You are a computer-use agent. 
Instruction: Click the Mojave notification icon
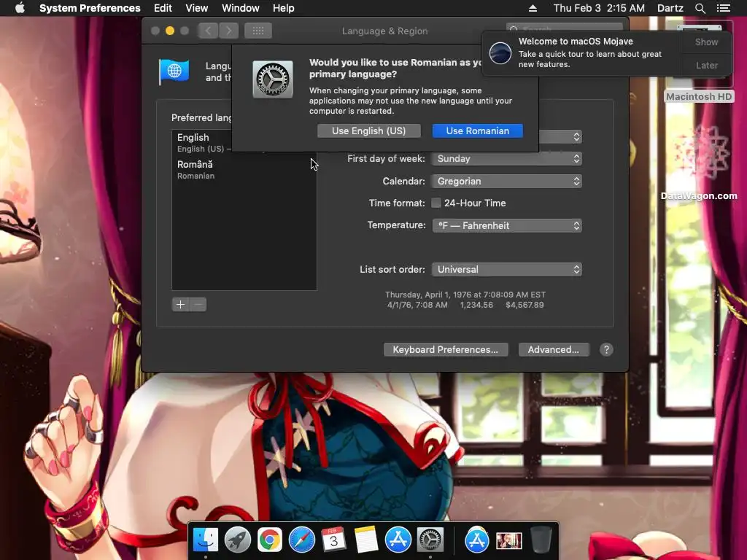pyautogui.click(x=500, y=52)
